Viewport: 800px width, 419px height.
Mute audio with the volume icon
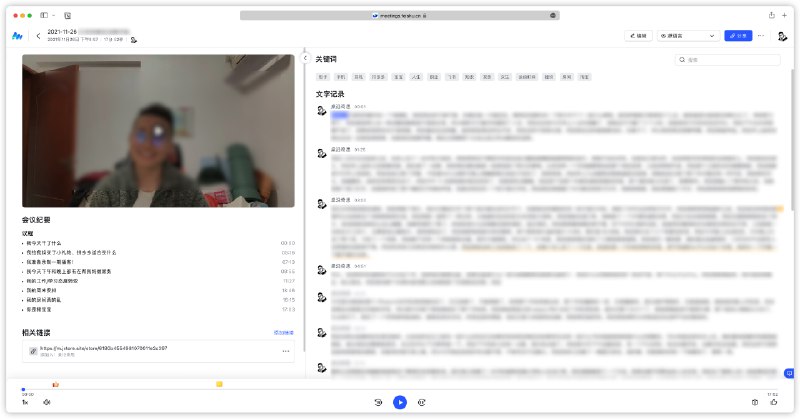[46, 402]
